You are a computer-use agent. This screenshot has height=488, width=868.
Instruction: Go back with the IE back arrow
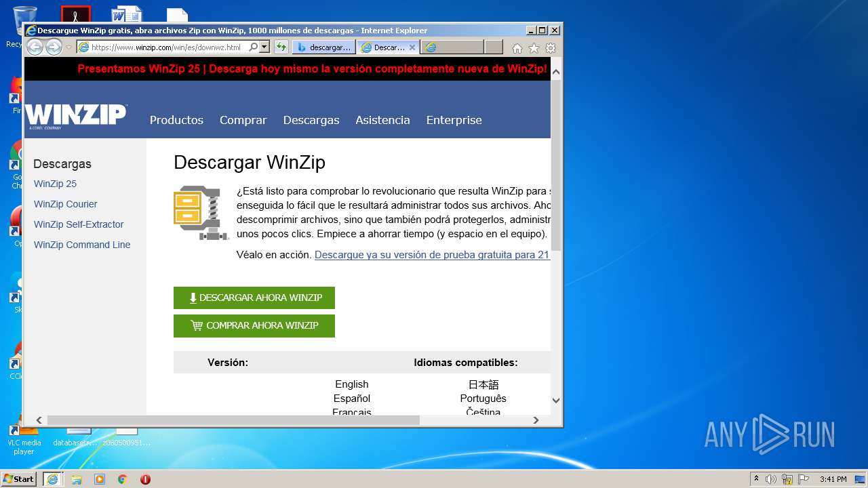tap(35, 47)
